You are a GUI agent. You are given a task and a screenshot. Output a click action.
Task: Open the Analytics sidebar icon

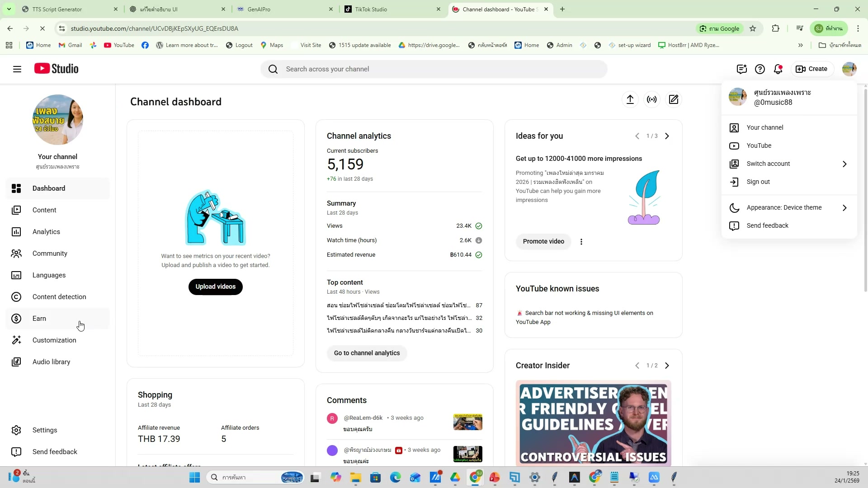click(16, 232)
